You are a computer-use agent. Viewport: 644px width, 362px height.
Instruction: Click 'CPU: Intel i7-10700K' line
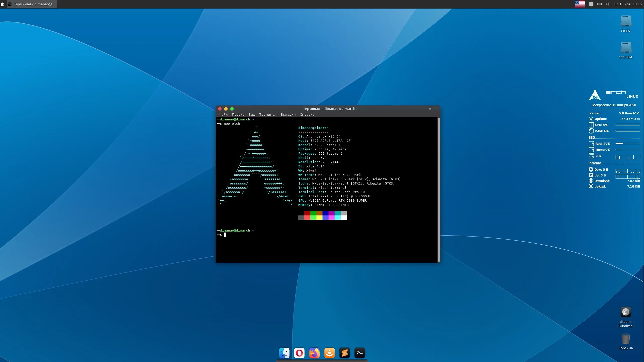[x=334, y=196]
